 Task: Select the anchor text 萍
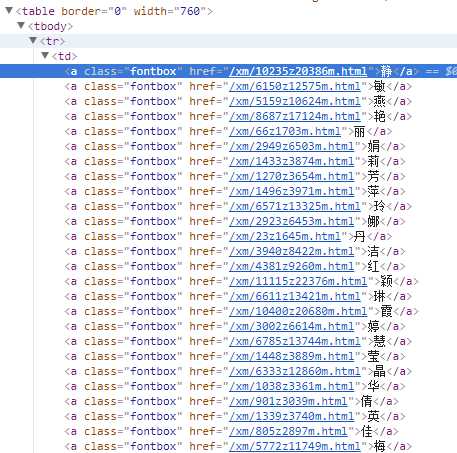click(373, 191)
